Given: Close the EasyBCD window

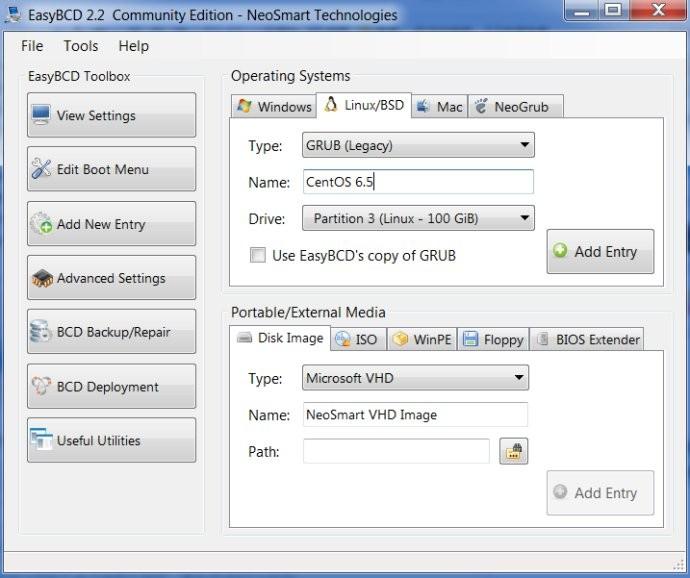Looking at the screenshot, I should click(658, 11).
